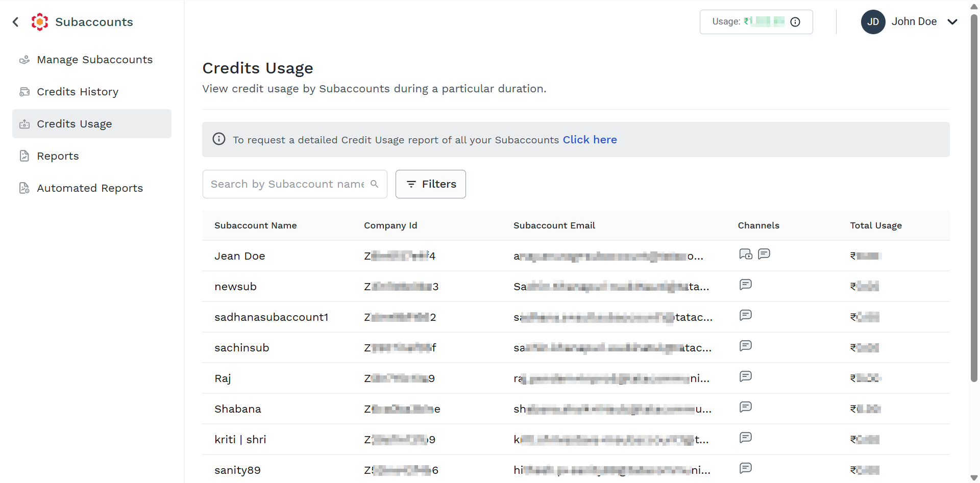Viewport: 980px width, 483px height.
Task: Click the Credits Usage page heading
Action: click(x=258, y=68)
